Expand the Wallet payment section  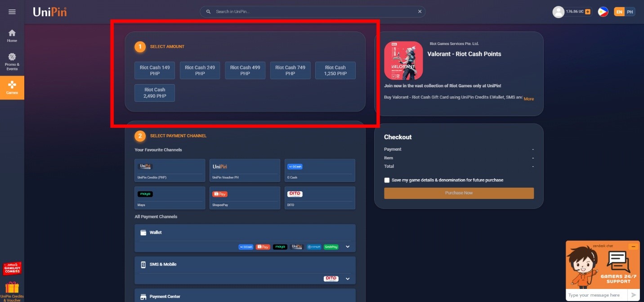[x=347, y=247]
